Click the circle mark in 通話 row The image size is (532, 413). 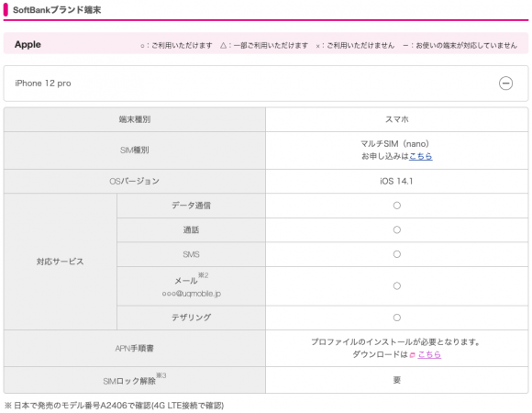(x=396, y=229)
